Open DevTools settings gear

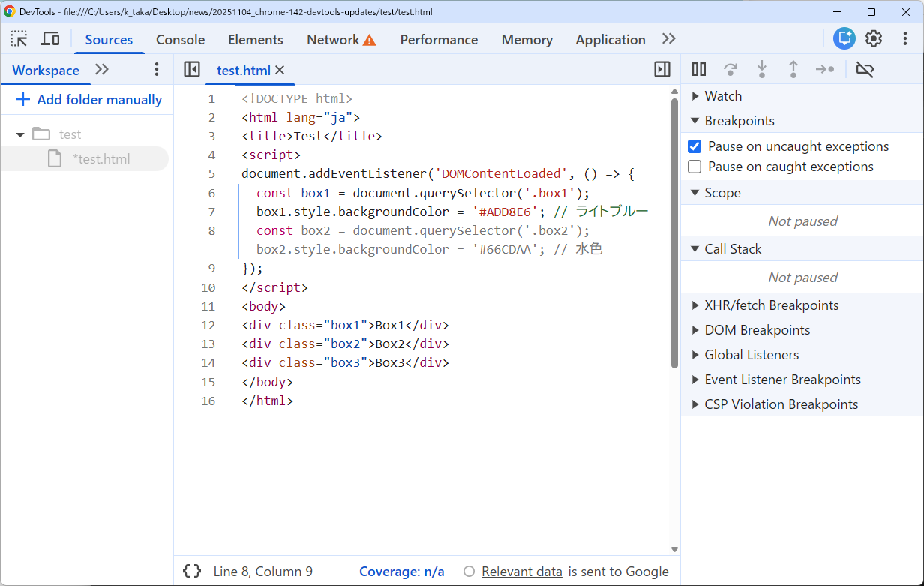pyautogui.click(x=874, y=39)
